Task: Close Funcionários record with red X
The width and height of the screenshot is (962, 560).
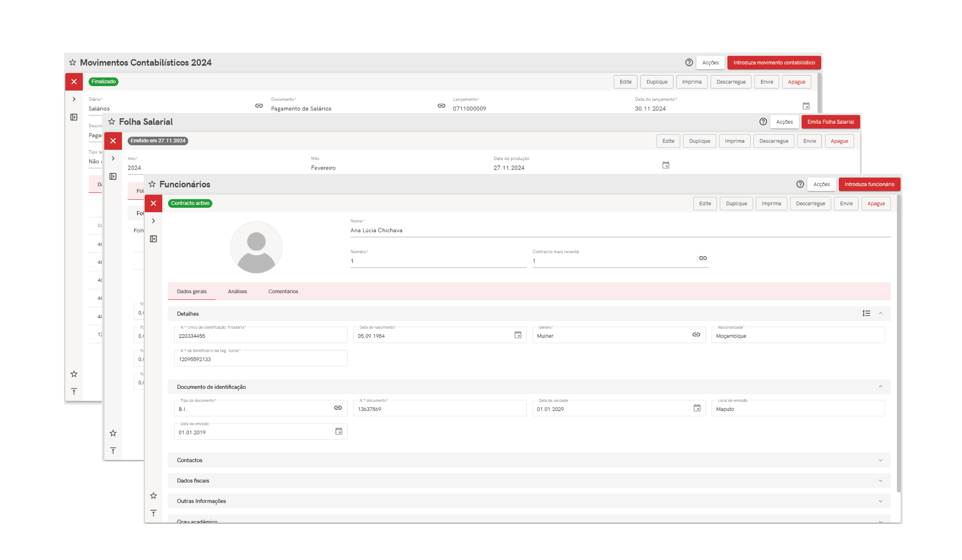Action: (x=153, y=203)
